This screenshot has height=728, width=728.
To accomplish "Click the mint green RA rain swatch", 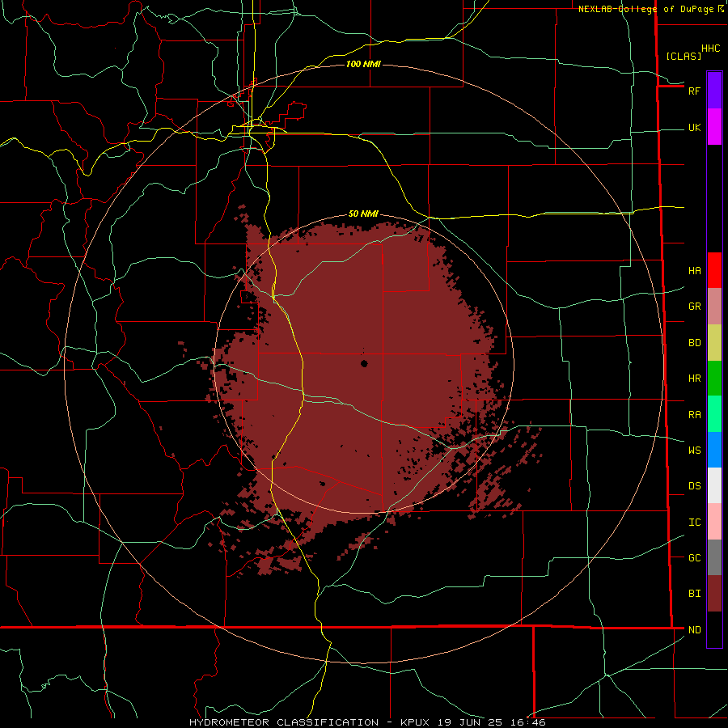I will point(714,414).
